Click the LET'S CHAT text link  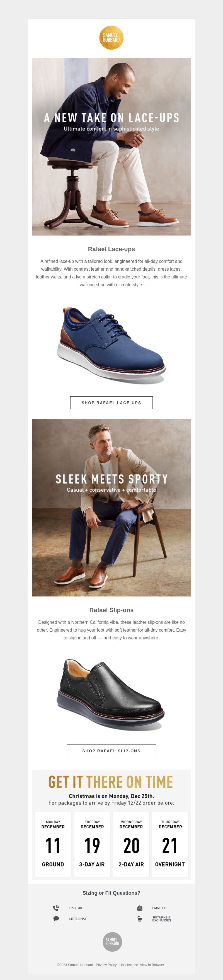(x=77, y=919)
